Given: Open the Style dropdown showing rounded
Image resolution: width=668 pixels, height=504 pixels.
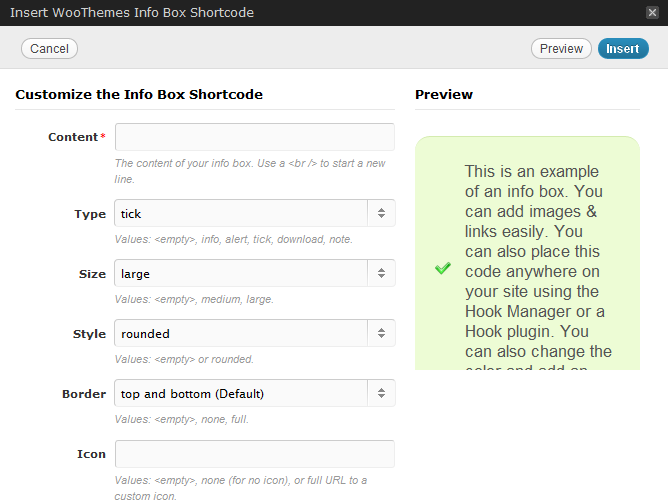Looking at the screenshot, I should point(242,333).
